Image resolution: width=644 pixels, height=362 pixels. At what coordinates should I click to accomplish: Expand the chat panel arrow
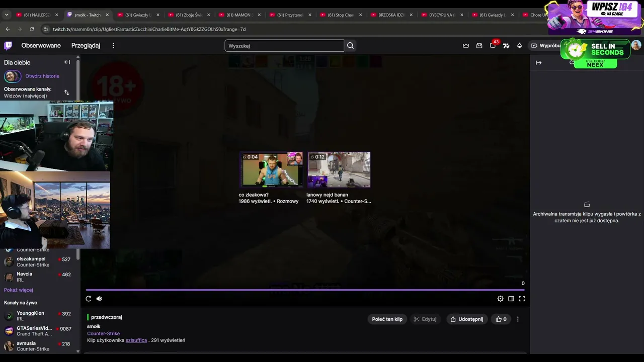pos(539,63)
